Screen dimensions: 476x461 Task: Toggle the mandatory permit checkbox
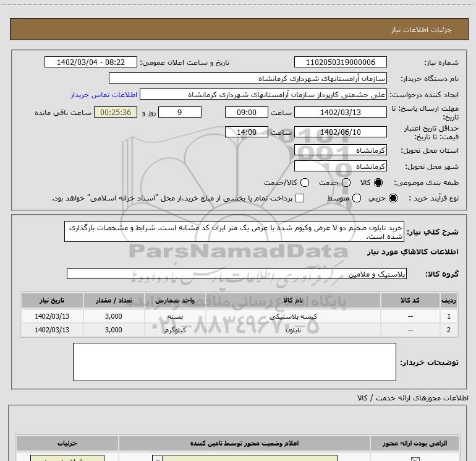pyautogui.click(x=415, y=459)
